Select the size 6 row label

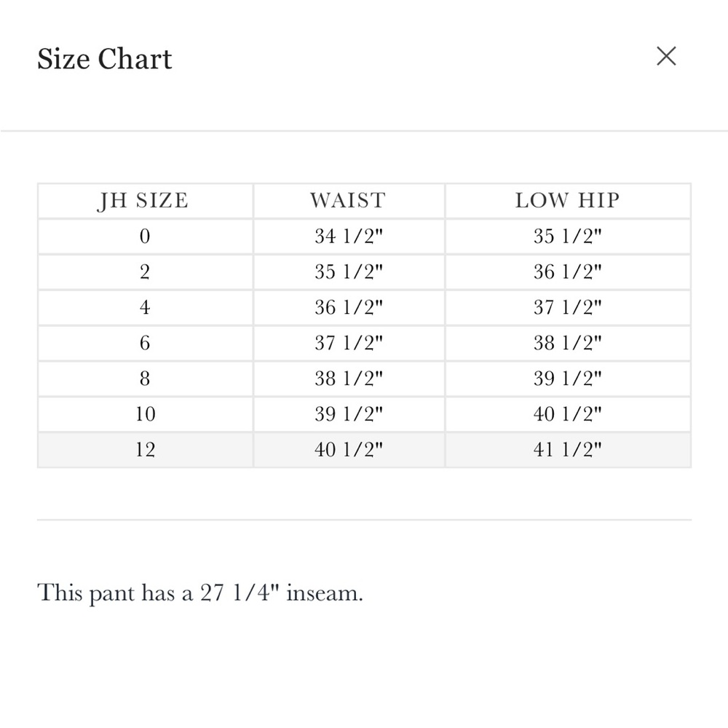[145, 344]
